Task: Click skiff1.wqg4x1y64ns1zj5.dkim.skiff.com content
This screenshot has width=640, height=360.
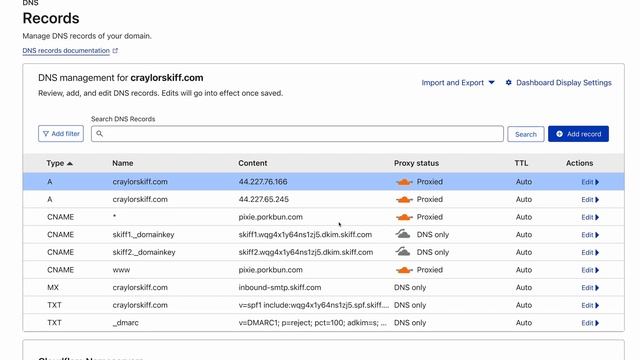Action: tap(305, 235)
